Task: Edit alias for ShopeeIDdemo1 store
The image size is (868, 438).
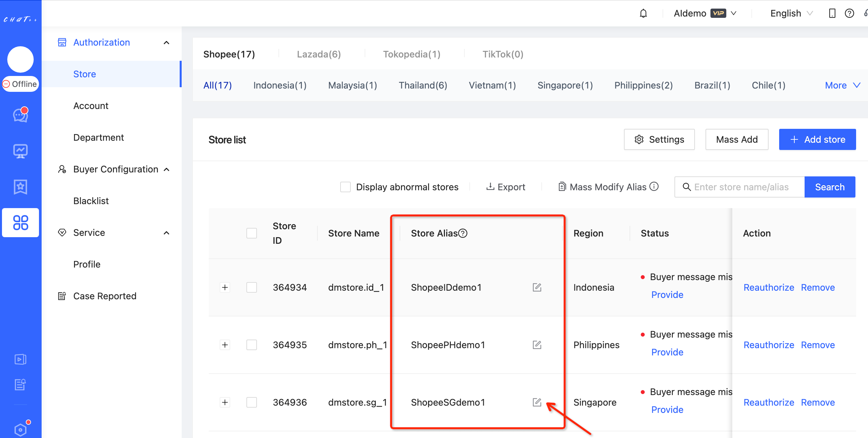Action: click(537, 287)
